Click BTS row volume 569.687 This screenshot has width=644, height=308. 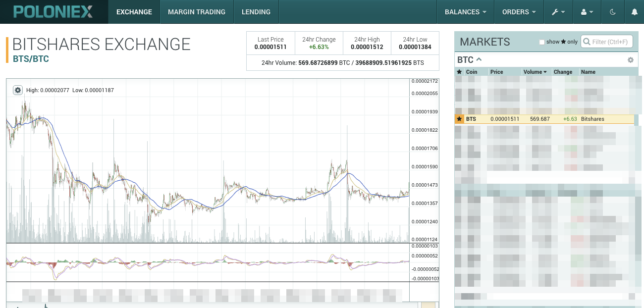(x=540, y=119)
